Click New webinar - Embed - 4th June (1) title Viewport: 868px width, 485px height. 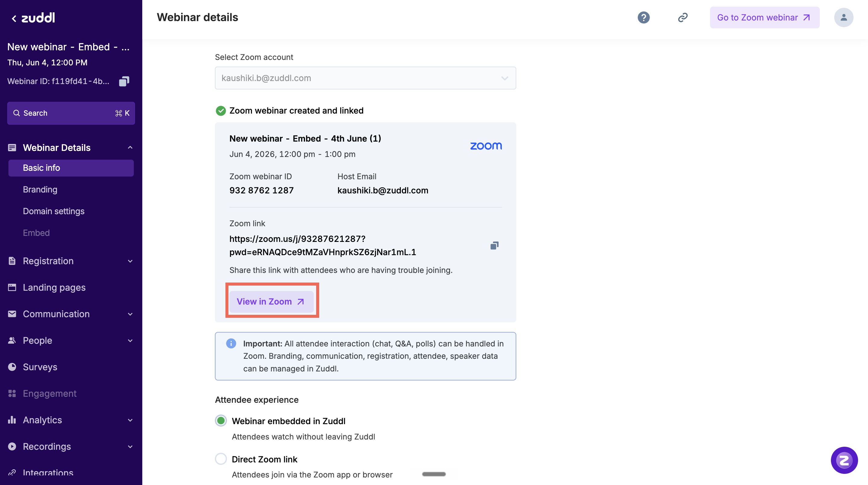[305, 139]
